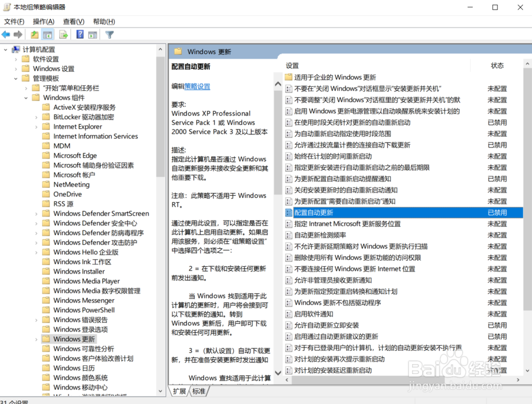Image resolution: width=532 pixels, height=404 pixels.
Task: Select the 配置自动更新 policy row
Action: click(x=404, y=213)
